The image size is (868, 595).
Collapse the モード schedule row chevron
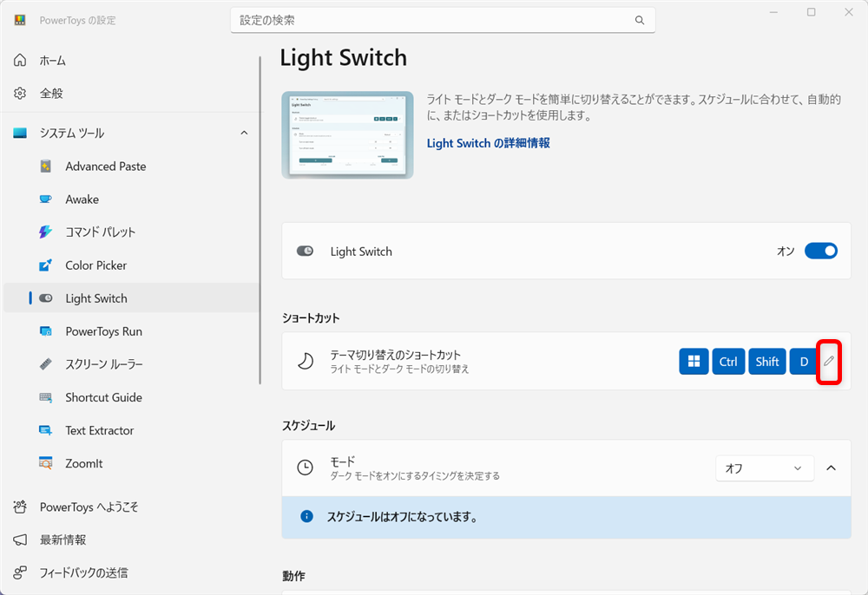click(831, 467)
